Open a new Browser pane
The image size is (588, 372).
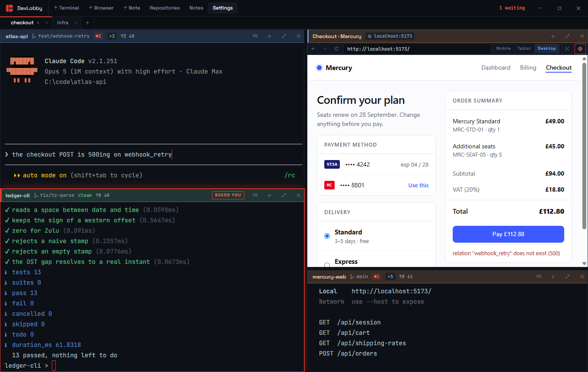(101, 8)
